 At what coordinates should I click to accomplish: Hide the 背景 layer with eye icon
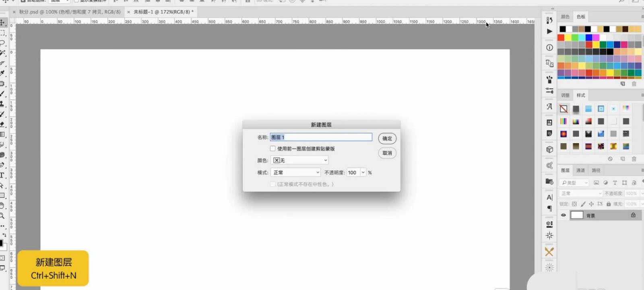[x=563, y=215]
